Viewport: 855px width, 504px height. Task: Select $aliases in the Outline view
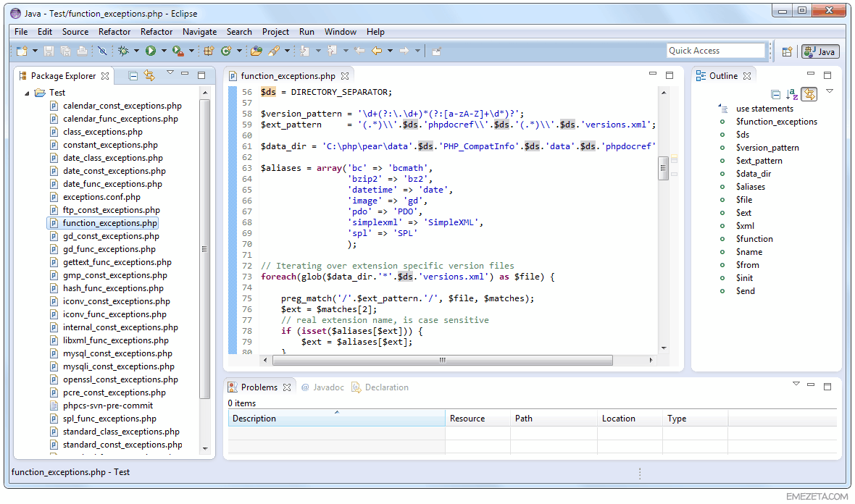[751, 187]
